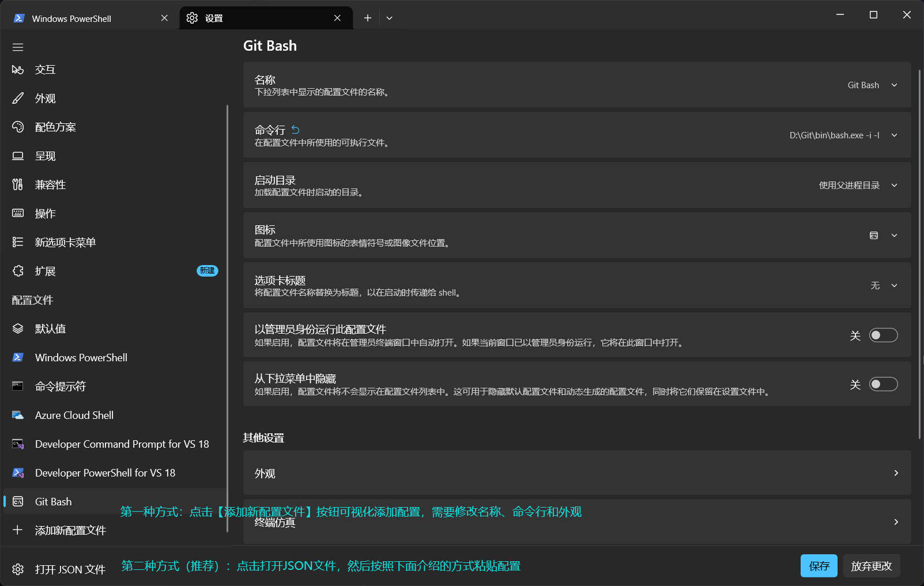
Task: Close the Windows PowerShell tab
Action: pos(164,18)
